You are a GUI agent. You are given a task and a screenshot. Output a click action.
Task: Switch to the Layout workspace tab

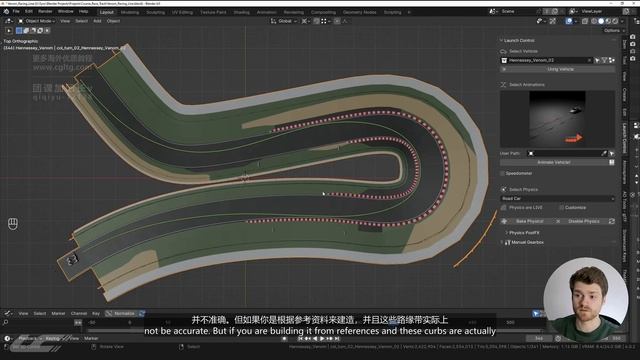coord(107,12)
